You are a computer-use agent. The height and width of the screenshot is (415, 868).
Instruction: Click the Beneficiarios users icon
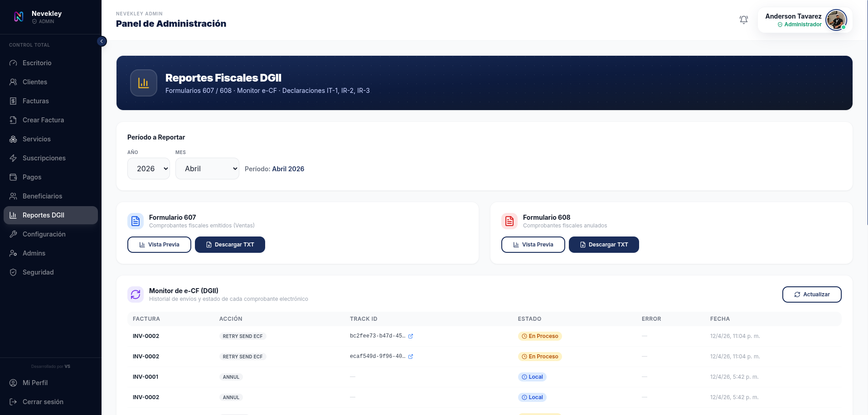click(x=13, y=196)
